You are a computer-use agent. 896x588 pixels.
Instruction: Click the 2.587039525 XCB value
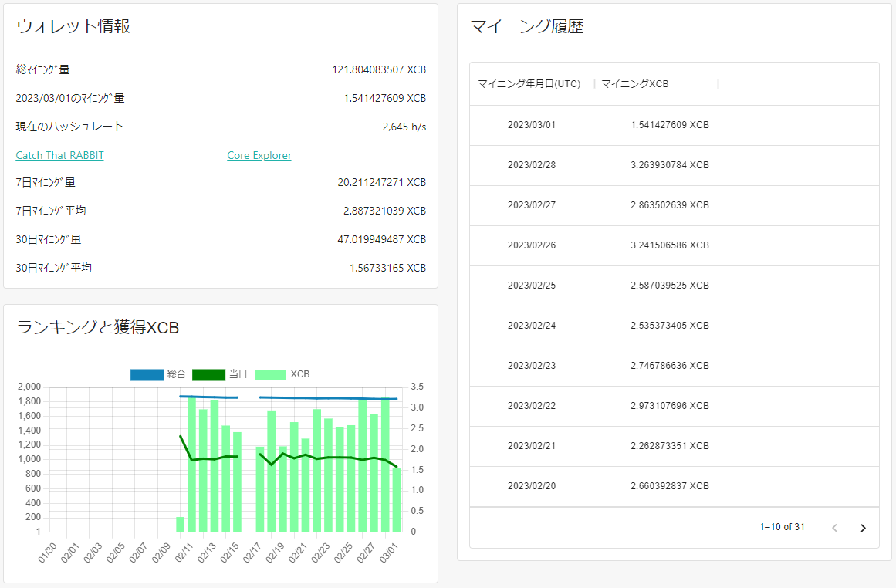670,286
